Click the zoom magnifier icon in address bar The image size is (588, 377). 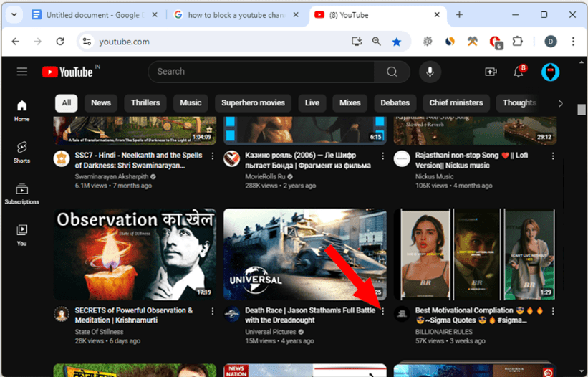377,42
